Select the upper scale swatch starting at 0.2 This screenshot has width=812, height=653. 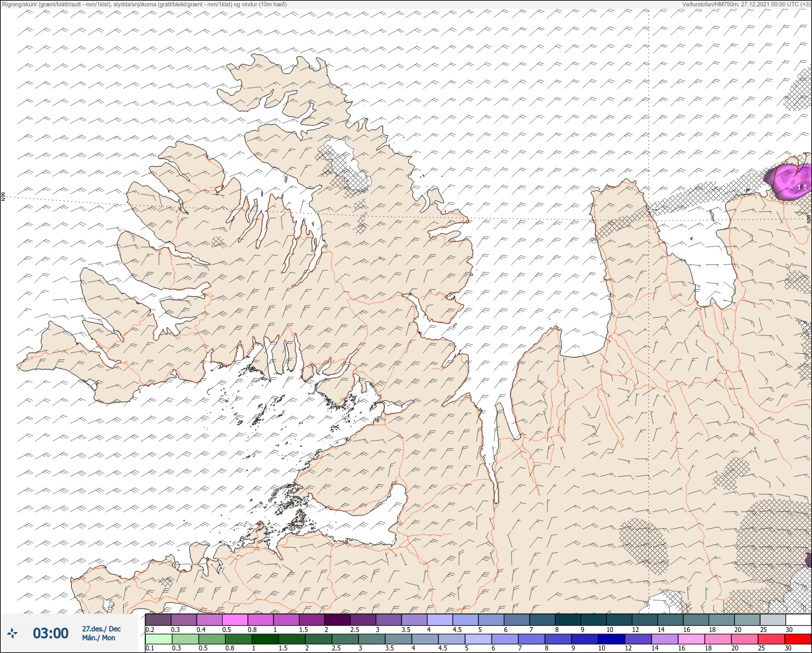pos(158,619)
